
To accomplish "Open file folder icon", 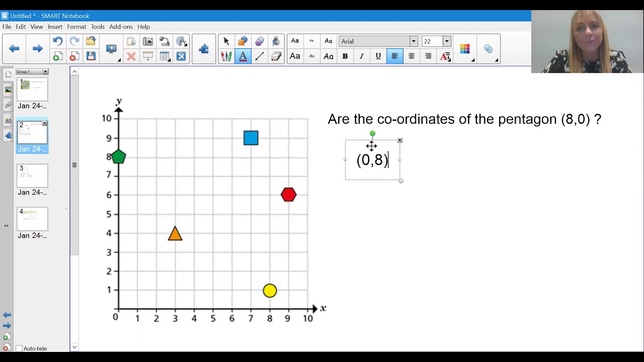I will [x=91, y=41].
